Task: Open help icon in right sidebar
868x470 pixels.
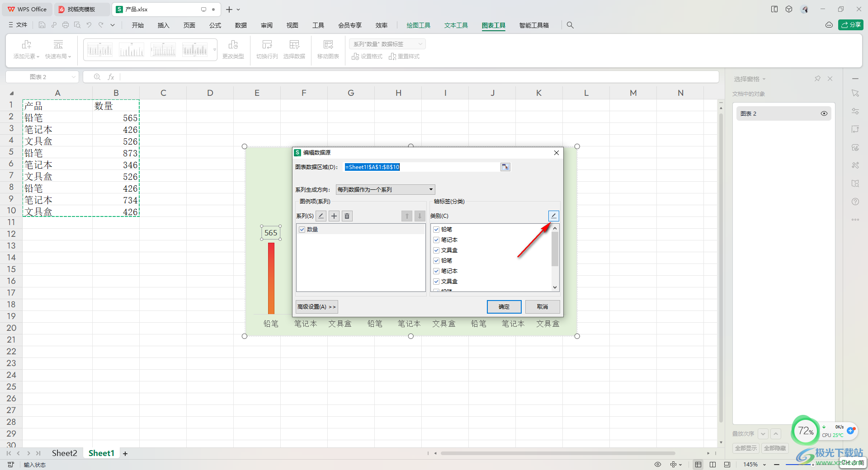Action: tap(855, 202)
